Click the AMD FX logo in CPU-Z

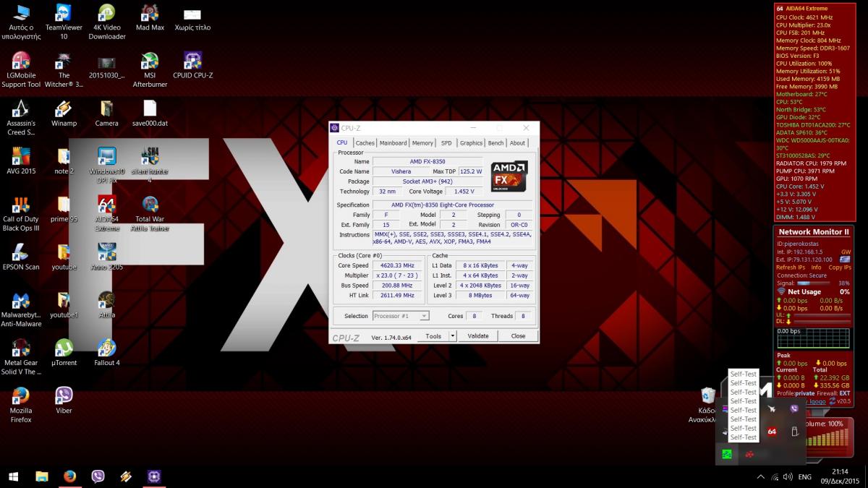[x=509, y=176]
